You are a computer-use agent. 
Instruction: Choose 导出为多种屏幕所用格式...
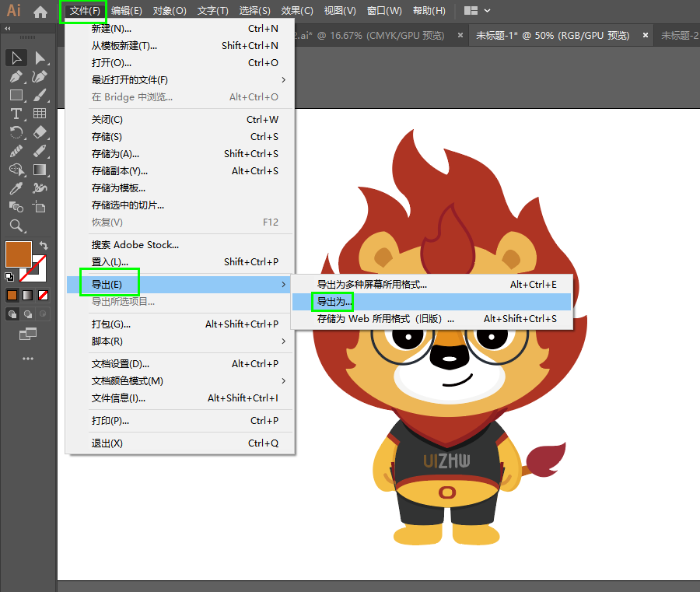point(432,285)
